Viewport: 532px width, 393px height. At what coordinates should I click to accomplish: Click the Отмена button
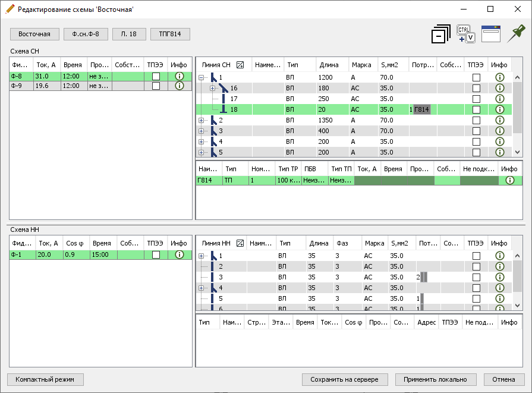[504, 379]
